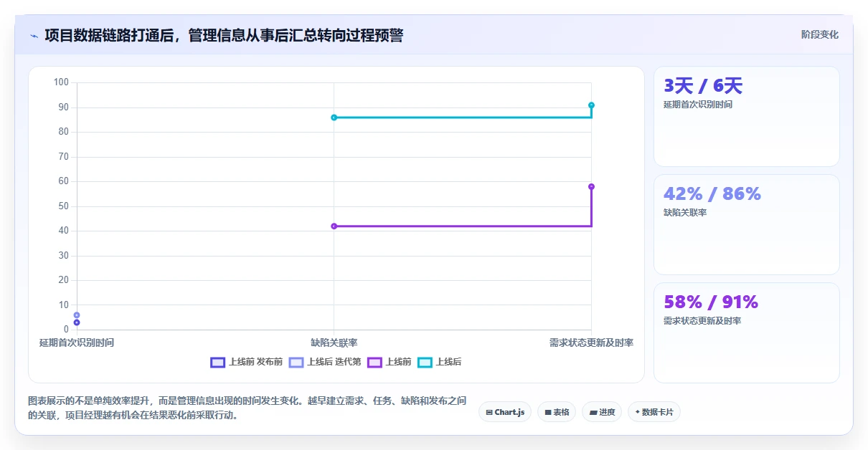Select the dark blue point at 3
Screen dimensions: 868x450
77,322
